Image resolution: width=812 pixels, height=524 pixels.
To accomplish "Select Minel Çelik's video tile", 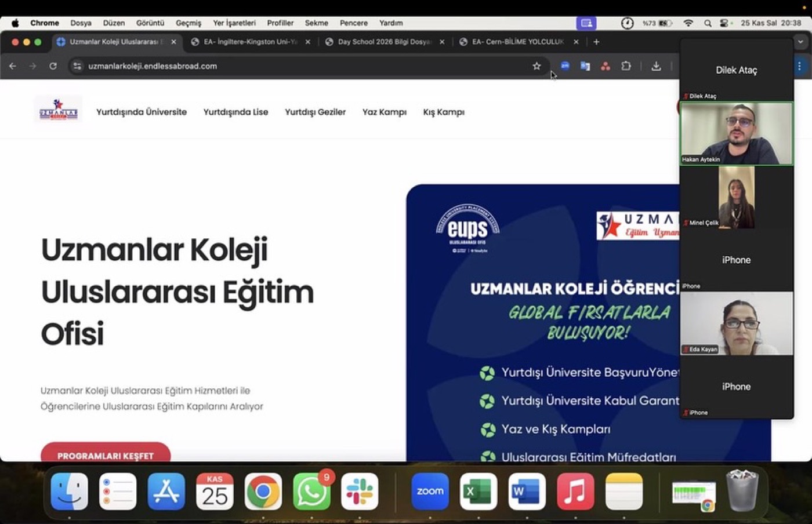I will coord(737,197).
